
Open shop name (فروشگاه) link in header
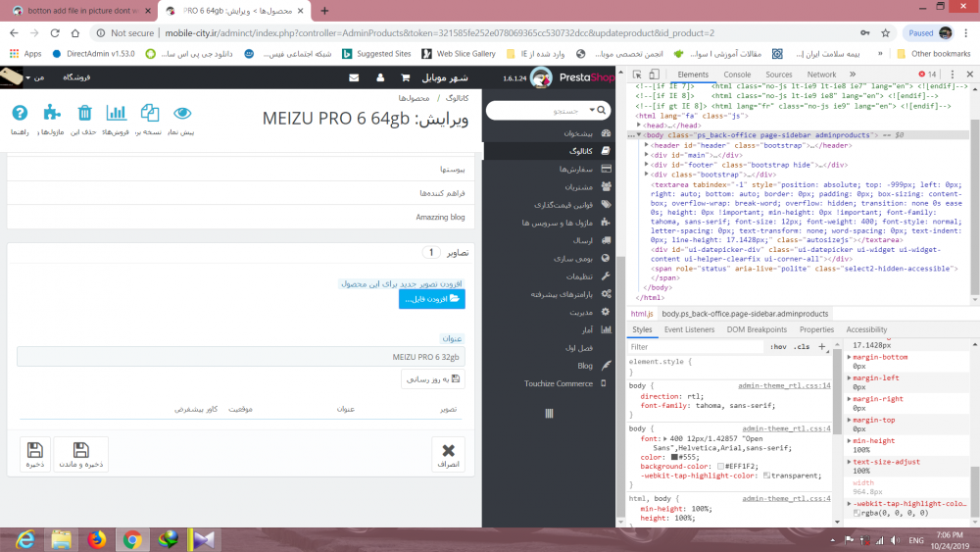76,77
